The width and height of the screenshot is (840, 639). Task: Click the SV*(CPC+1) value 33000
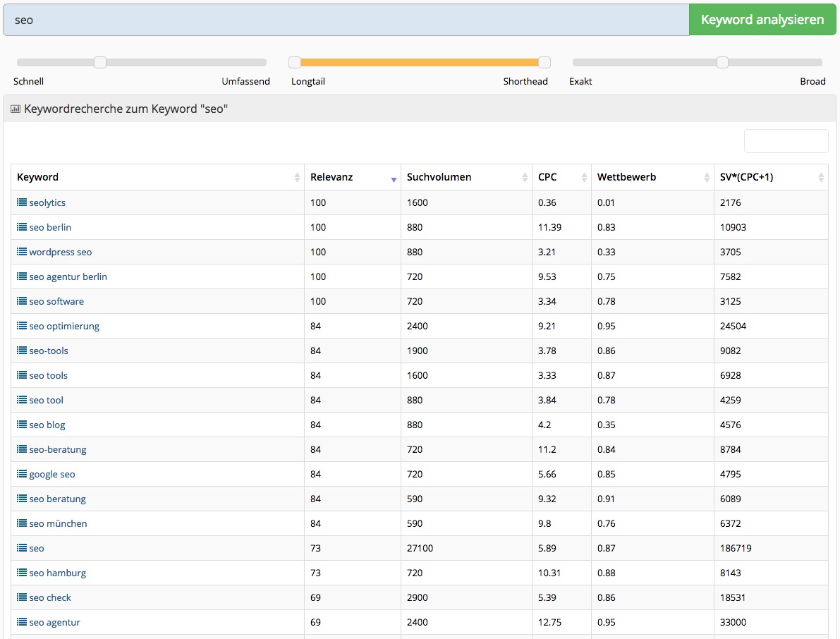coord(733,622)
